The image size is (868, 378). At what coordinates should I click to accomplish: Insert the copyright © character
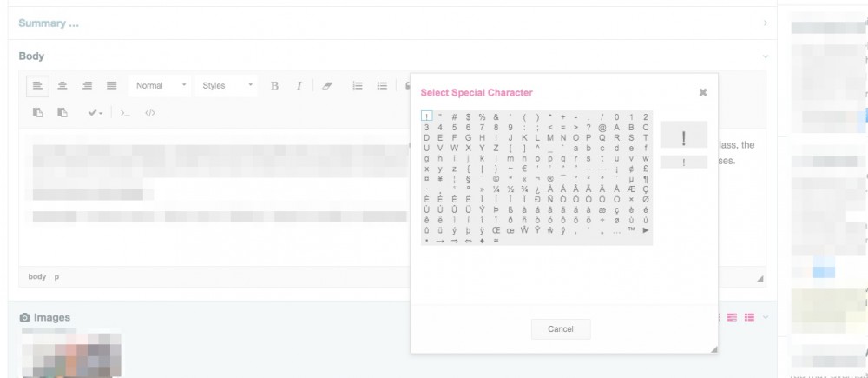click(x=495, y=179)
